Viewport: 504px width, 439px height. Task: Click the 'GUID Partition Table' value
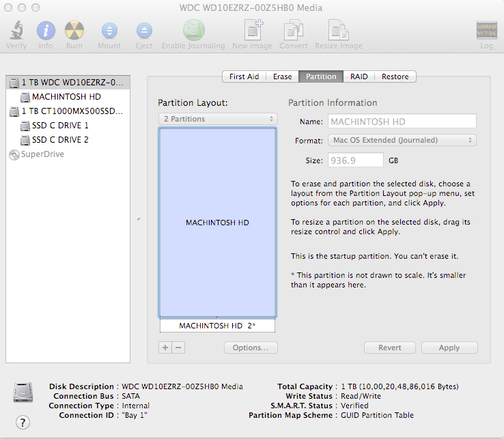pos(377,415)
